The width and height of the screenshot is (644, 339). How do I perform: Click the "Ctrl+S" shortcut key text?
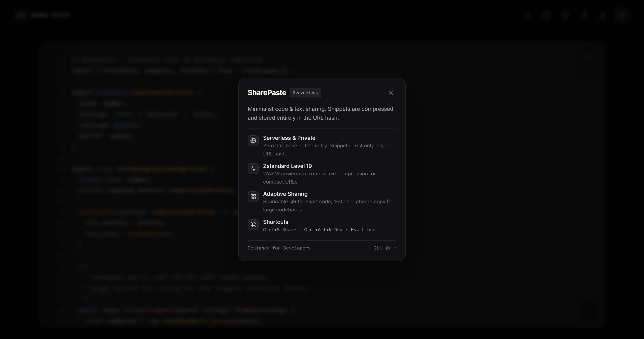pyautogui.click(x=271, y=230)
